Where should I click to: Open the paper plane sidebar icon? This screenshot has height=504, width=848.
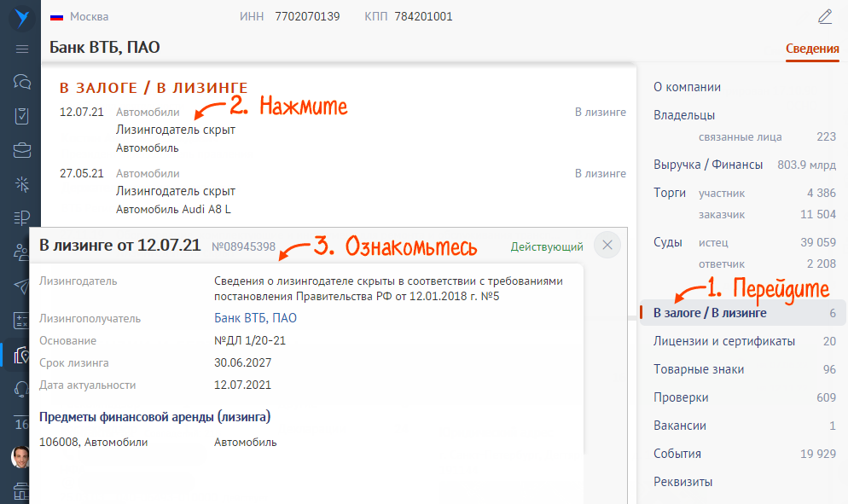[x=21, y=286]
